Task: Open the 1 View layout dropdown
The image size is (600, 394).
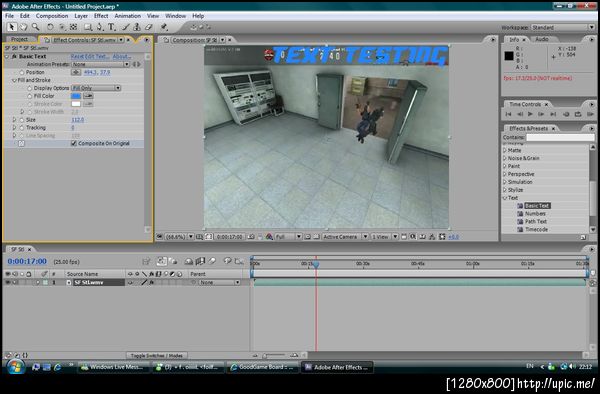Action: click(x=384, y=237)
